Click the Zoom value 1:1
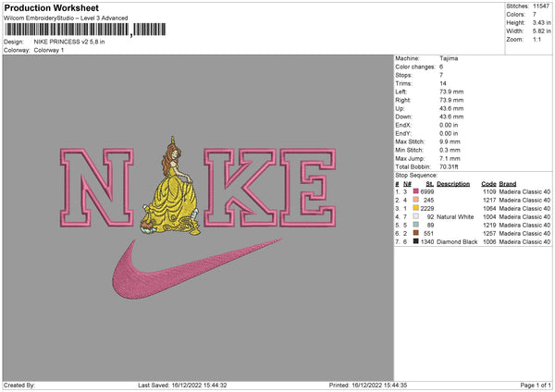 (x=536, y=39)
